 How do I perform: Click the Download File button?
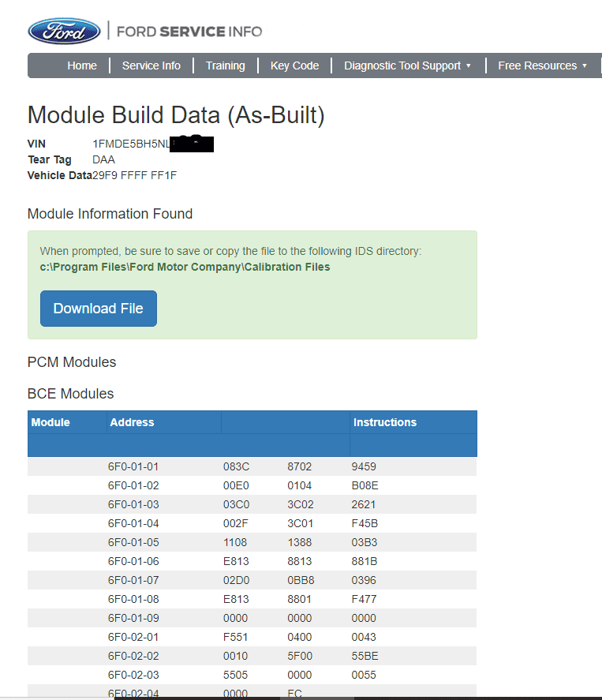click(x=98, y=309)
